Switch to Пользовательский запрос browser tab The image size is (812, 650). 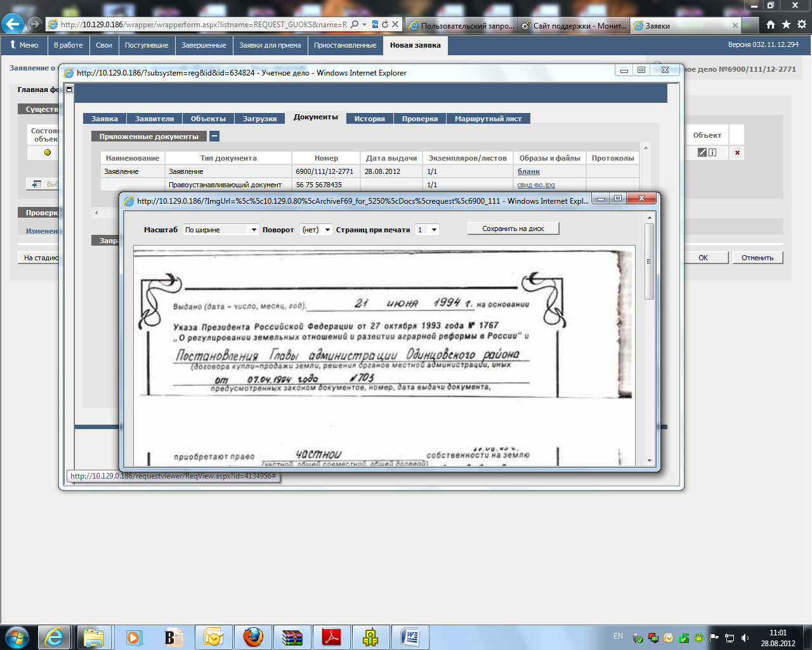pyautogui.click(x=461, y=25)
